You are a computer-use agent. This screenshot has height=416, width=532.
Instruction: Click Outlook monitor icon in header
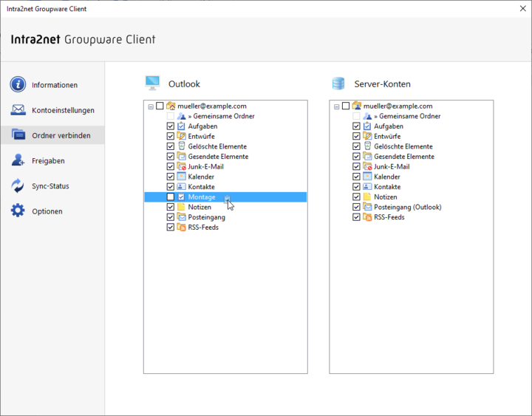[152, 83]
